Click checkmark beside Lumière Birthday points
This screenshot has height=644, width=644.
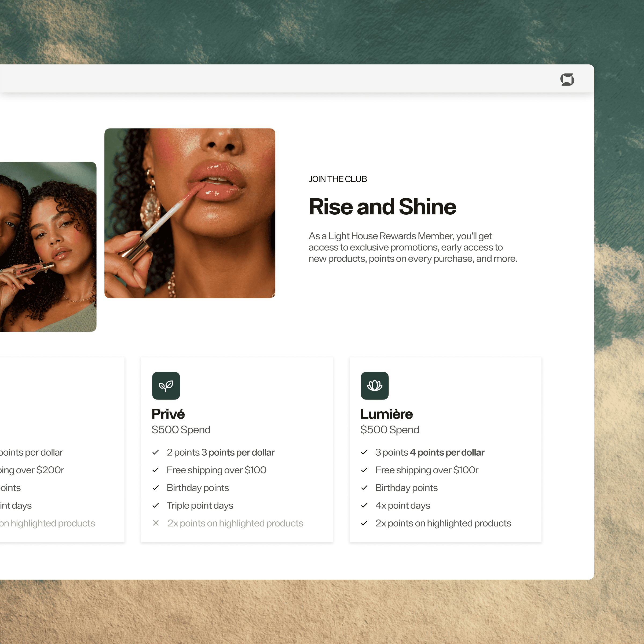[x=364, y=488]
